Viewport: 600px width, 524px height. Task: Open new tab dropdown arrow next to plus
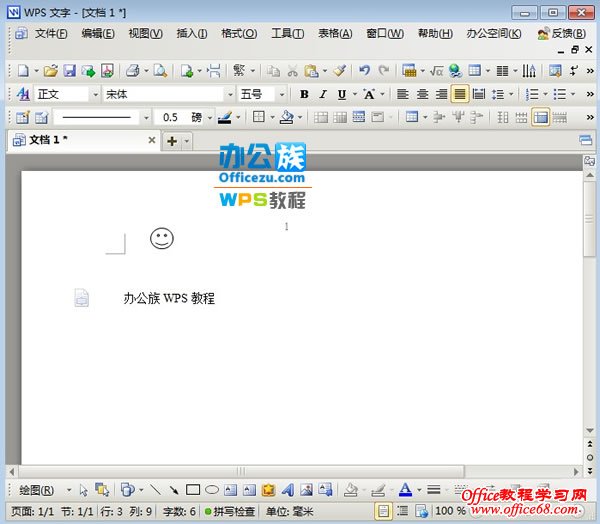click(187, 141)
